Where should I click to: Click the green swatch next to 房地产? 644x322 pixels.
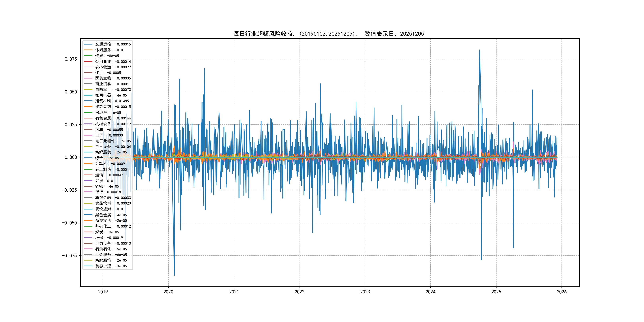click(x=88, y=113)
